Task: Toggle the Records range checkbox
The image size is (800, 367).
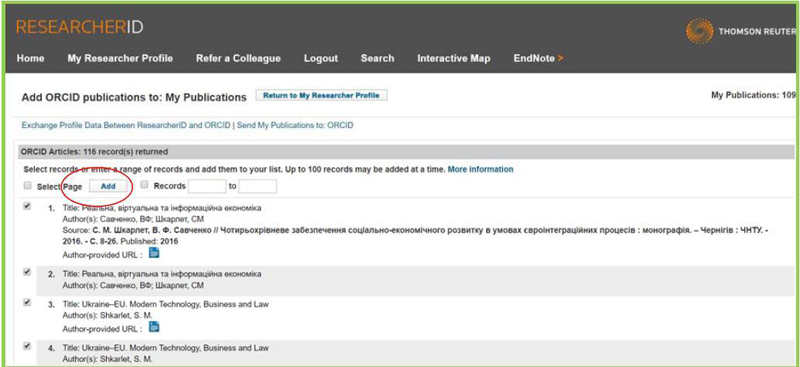Action: pos(144,185)
